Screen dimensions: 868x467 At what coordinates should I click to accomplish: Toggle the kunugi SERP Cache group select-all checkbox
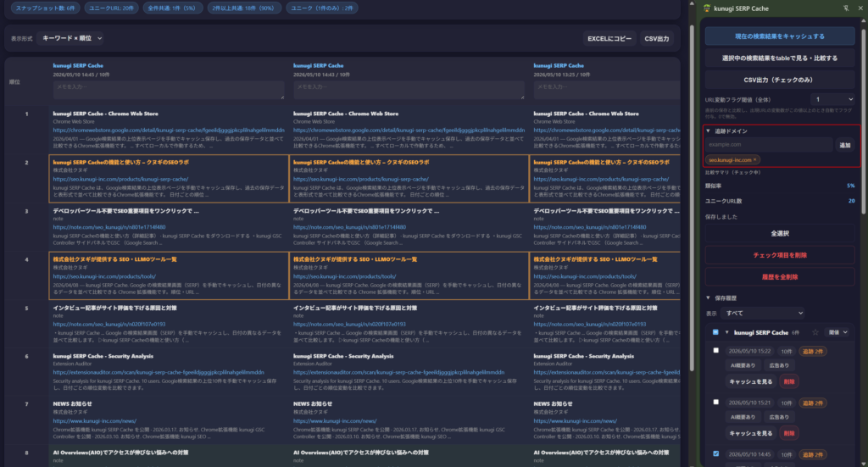(x=715, y=332)
